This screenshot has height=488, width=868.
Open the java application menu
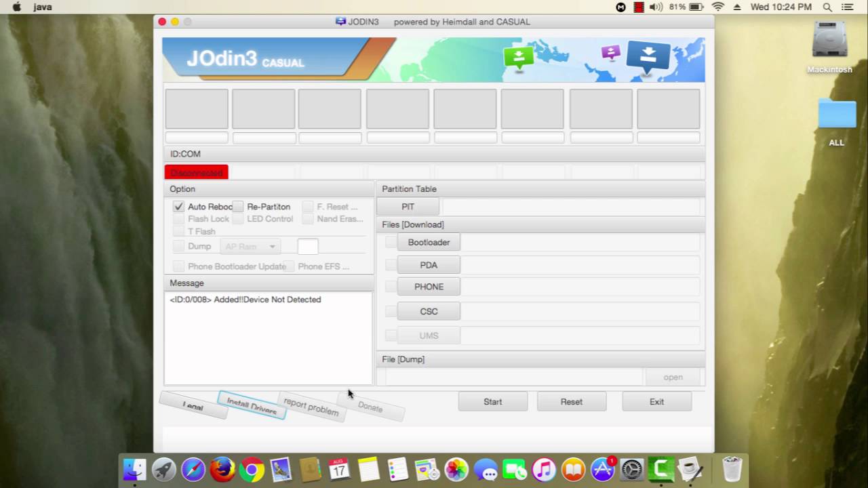[x=43, y=7]
